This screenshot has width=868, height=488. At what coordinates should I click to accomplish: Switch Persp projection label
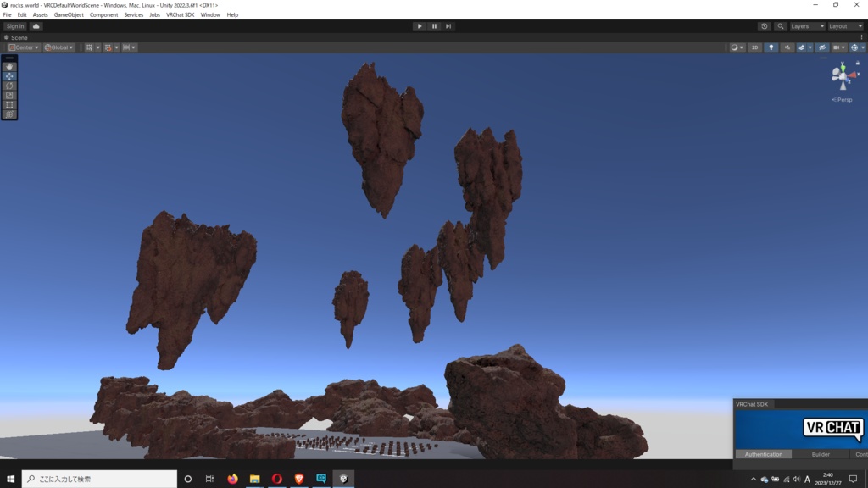click(x=842, y=100)
